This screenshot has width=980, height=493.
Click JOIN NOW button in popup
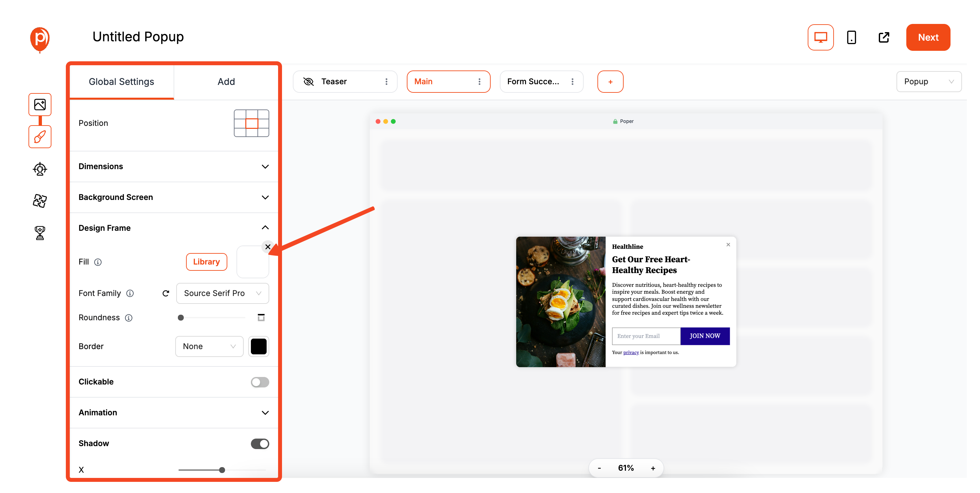705,336
